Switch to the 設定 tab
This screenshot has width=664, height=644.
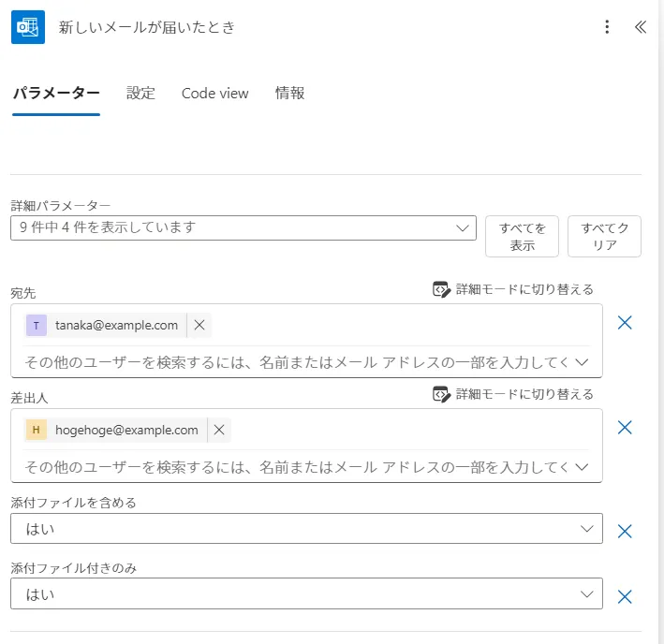pyautogui.click(x=140, y=94)
